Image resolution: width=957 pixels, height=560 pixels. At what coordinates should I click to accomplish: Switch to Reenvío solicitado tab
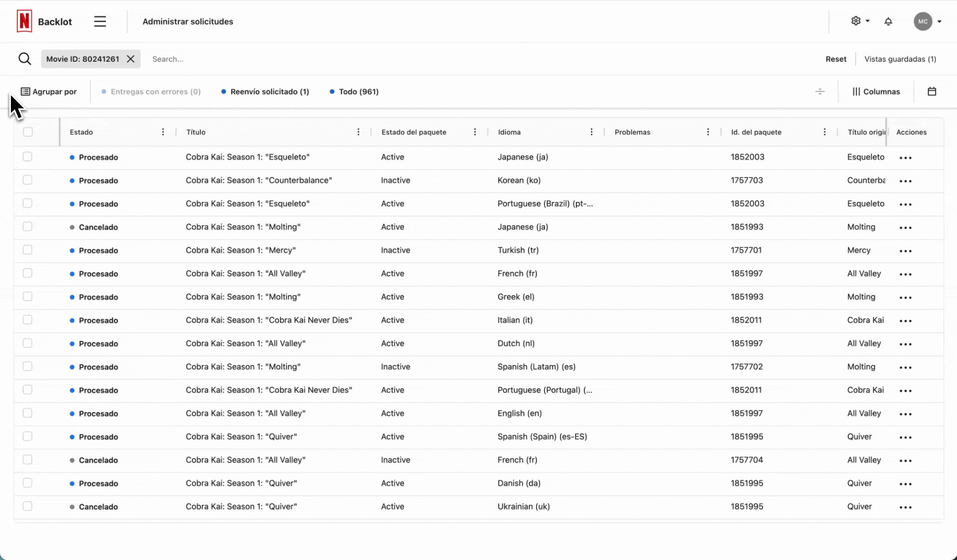pos(265,92)
